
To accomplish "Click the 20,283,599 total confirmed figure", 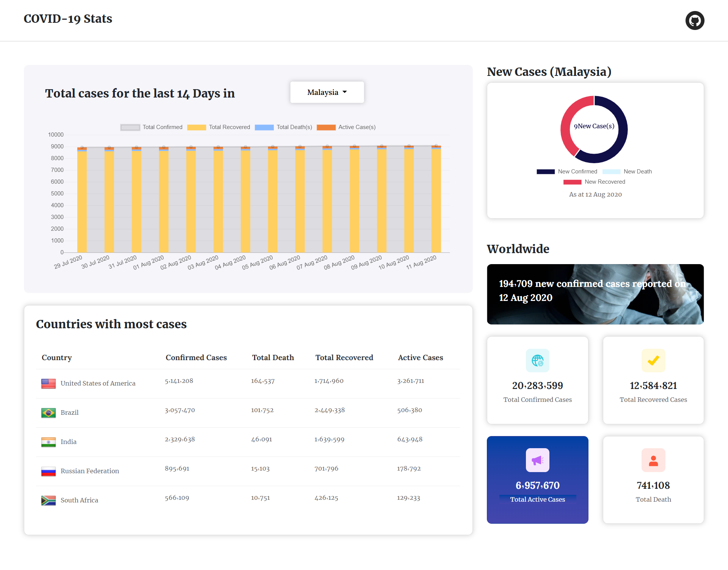I will pyautogui.click(x=538, y=386).
